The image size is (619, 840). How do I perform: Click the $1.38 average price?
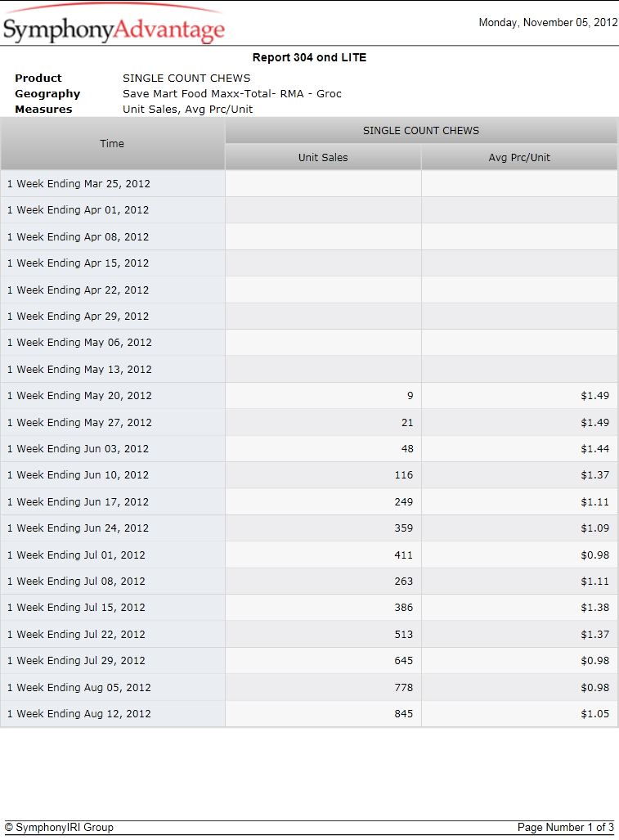click(595, 608)
